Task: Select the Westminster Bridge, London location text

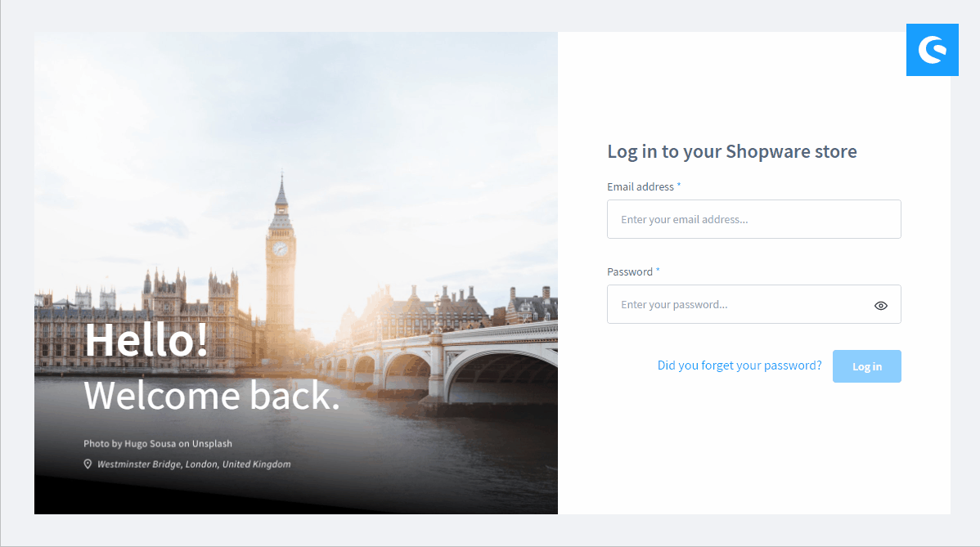Action: tap(194, 464)
